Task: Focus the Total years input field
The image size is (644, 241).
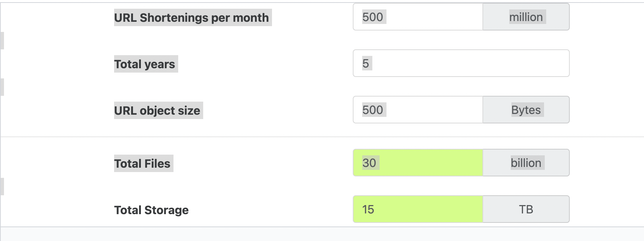Action: [x=461, y=64]
